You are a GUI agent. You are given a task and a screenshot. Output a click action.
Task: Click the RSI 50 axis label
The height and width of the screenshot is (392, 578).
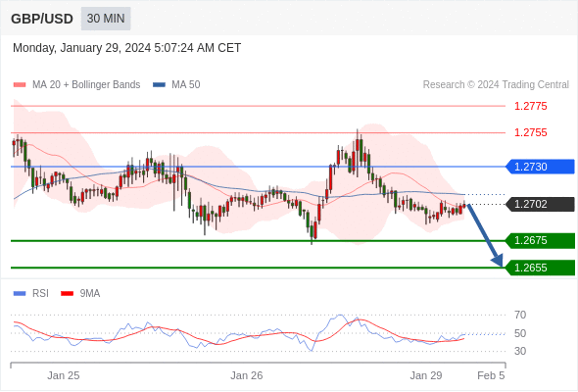pos(520,333)
